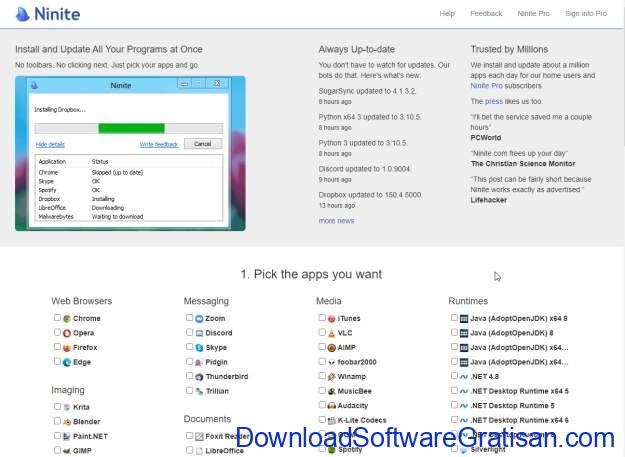Click the green installer progress bar

click(x=132, y=128)
